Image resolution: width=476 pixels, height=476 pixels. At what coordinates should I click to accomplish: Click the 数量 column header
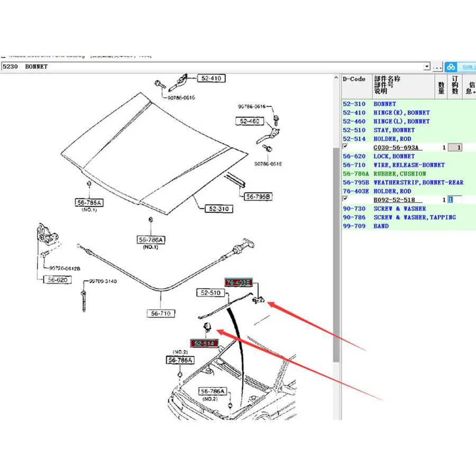pos(441,86)
